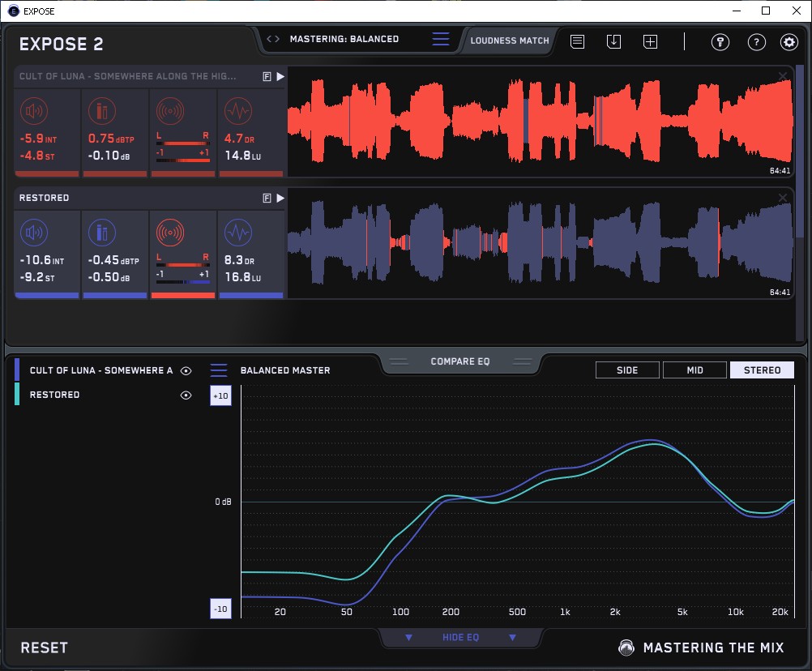This screenshot has width=812, height=671.
Task: Toggle Loudness Match on
Action: tap(509, 40)
